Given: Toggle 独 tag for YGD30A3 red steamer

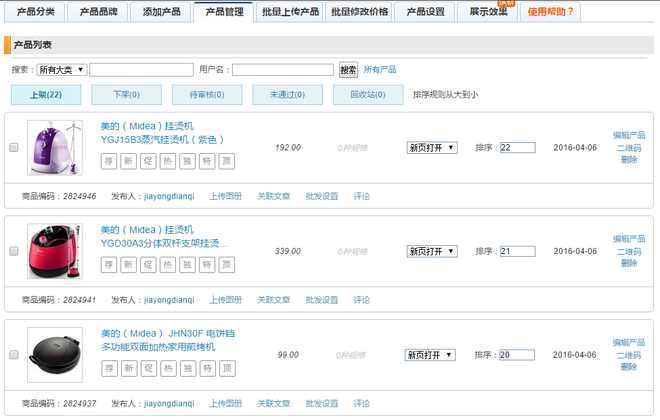Looking at the screenshot, I should (187, 265).
